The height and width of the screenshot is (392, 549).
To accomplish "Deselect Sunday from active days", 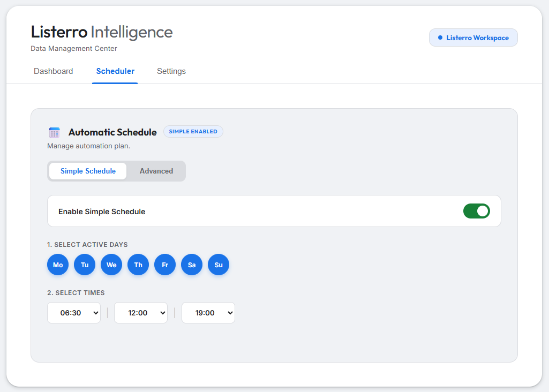I will tap(219, 265).
